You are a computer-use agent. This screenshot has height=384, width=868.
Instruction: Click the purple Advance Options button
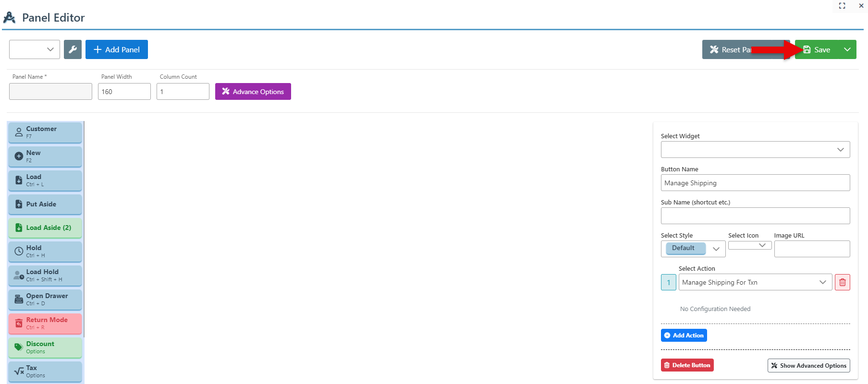253,92
